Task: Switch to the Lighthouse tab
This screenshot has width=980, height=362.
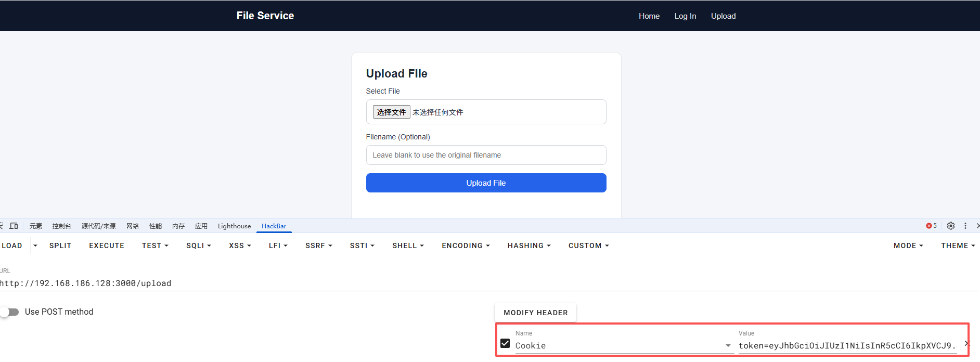Action: point(234,226)
